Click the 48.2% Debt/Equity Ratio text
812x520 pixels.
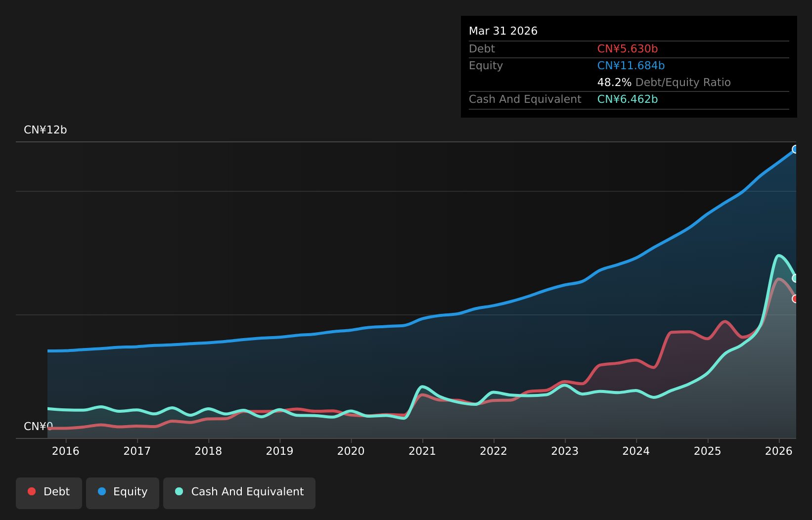click(664, 83)
